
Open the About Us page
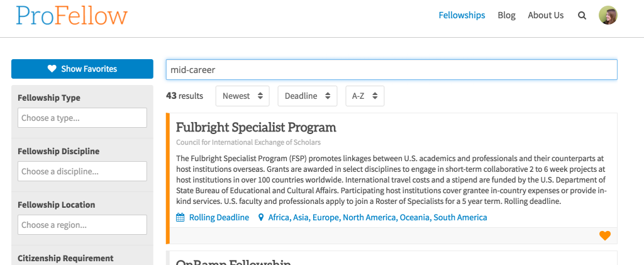(x=545, y=16)
